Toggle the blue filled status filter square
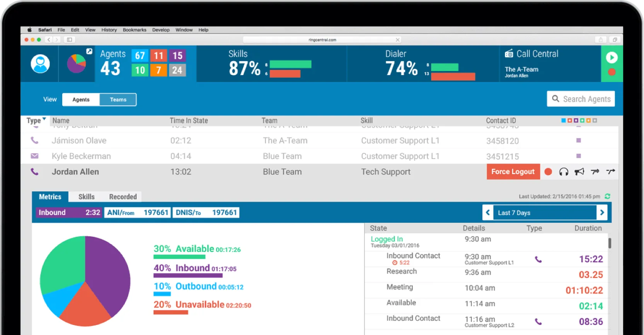The height and width of the screenshot is (335, 644). (563, 121)
